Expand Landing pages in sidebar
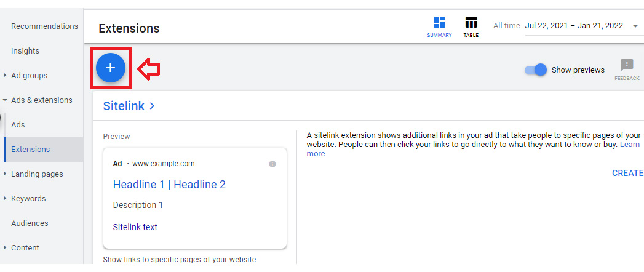The image size is (644, 272). click(5, 174)
